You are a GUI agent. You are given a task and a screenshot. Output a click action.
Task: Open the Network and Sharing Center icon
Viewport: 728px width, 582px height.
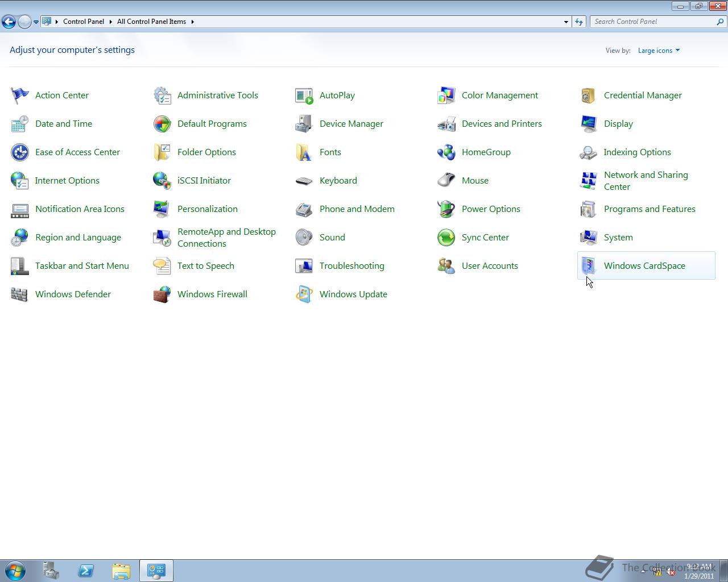[x=589, y=181]
